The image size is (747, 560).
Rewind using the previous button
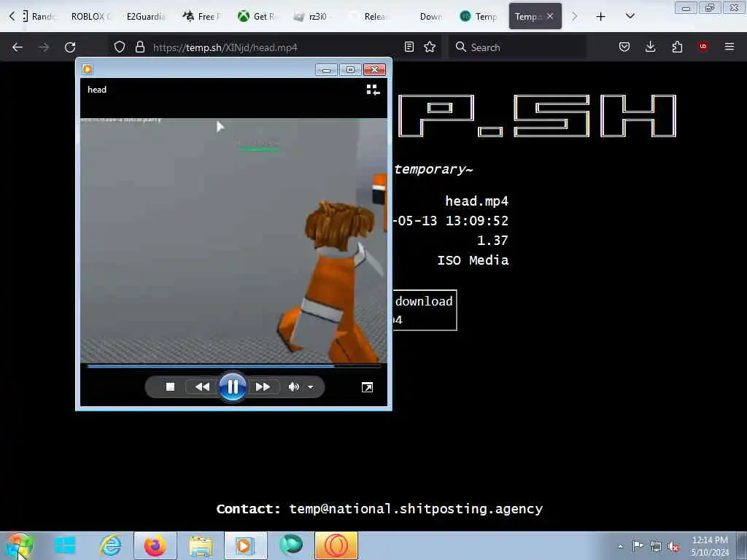coord(203,387)
